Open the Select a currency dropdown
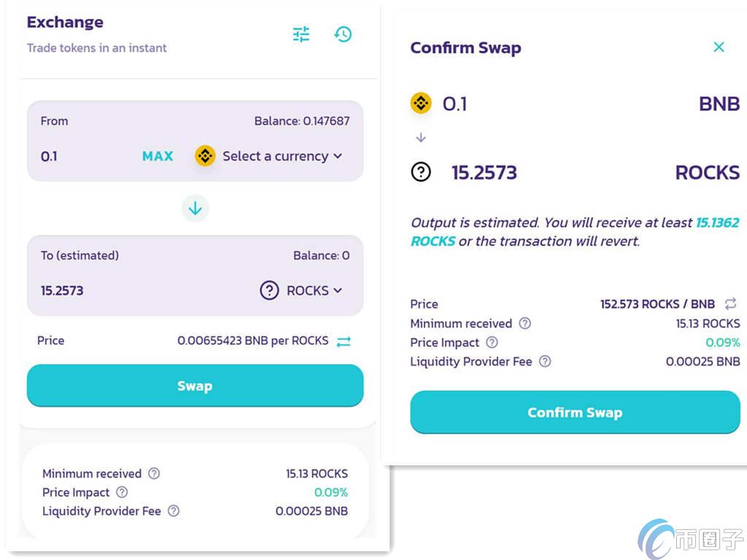The image size is (747, 560). [282, 156]
